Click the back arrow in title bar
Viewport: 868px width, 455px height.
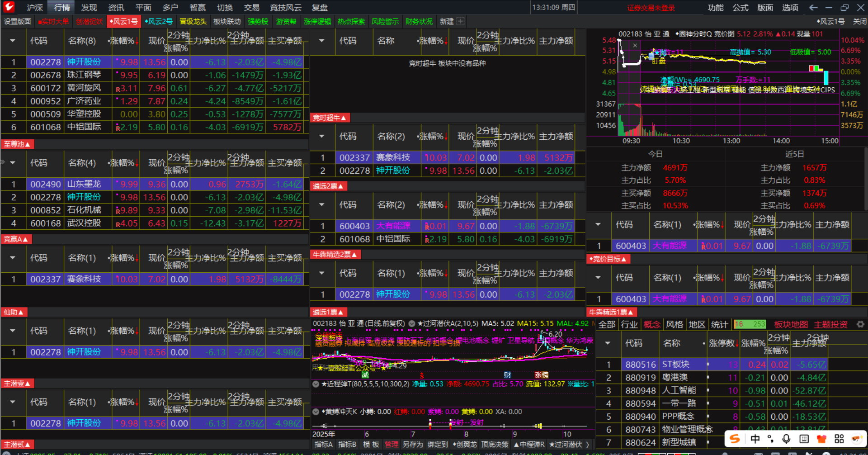click(813, 7)
